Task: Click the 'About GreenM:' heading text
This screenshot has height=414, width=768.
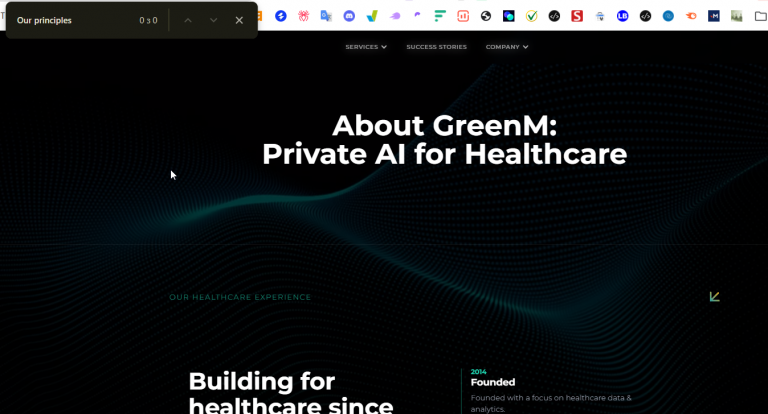Action: pos(445,125)
